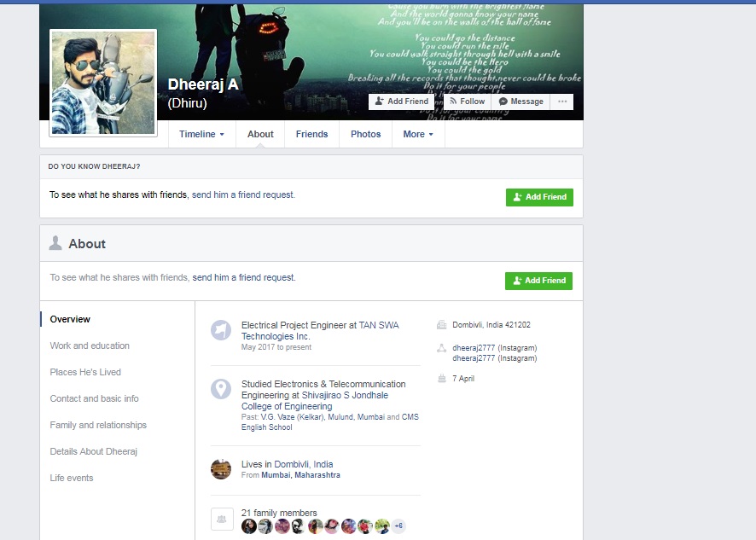This screenshot has width=756, height=540.
Task: Open the first family member avatar
Action: (249, 526)
